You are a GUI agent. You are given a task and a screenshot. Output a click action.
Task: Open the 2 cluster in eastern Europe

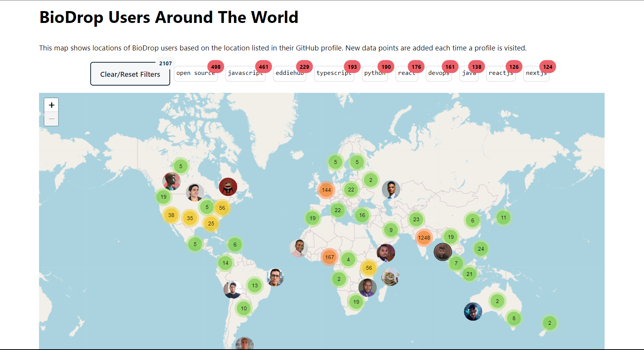coord(371,180)
